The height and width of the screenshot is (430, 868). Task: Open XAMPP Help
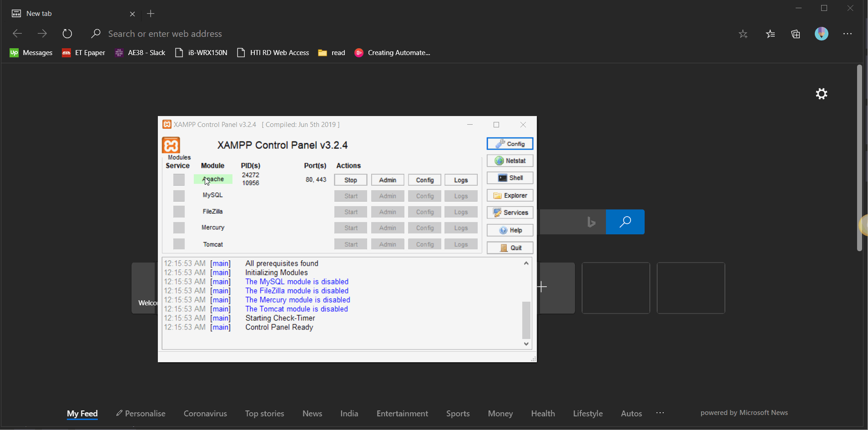[x=510, y=230]
